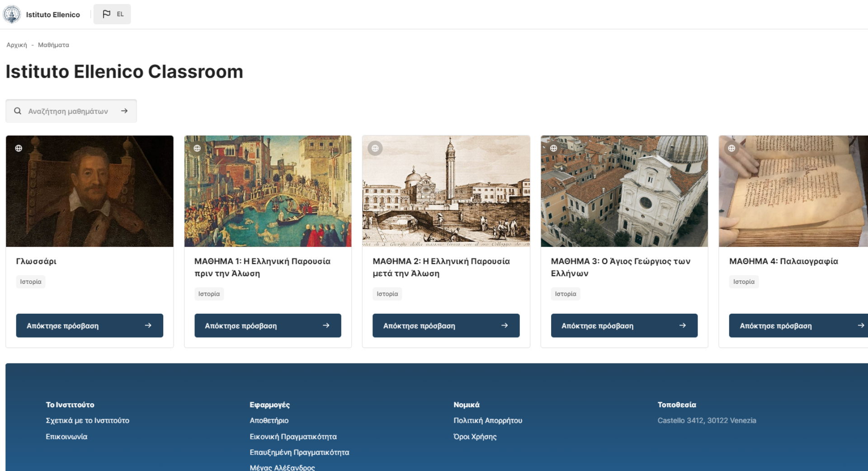Click Μαθήματα breadcrumb item
Viewport: 868px width, 471px height.
pos(53,45)
